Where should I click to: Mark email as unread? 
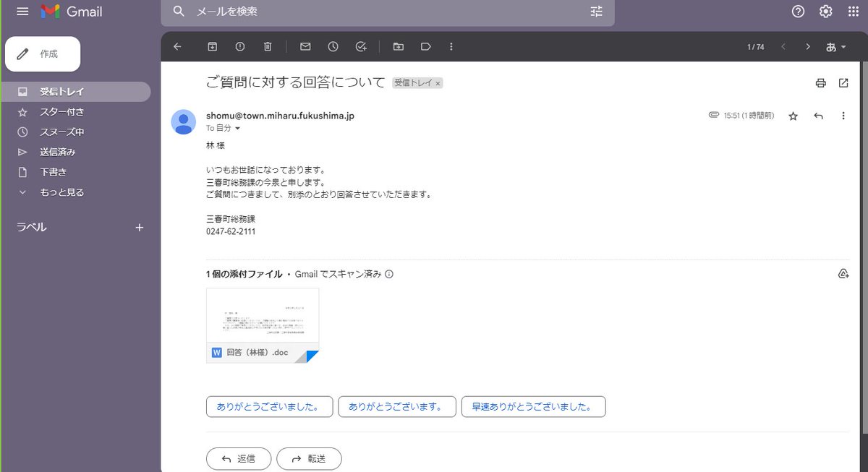pyautogui.click(x=305, y=46)
